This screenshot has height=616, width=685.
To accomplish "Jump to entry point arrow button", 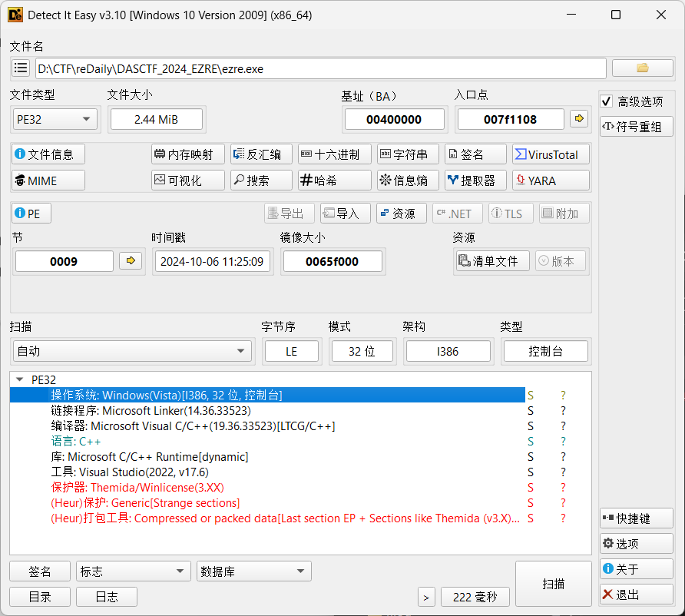I will click(x=579, y=119).
